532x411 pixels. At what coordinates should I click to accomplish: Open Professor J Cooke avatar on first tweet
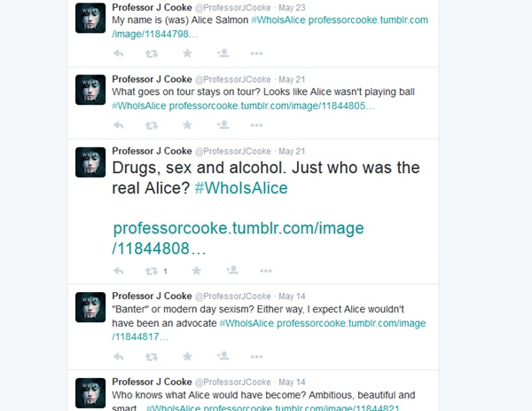pos(90,18)
